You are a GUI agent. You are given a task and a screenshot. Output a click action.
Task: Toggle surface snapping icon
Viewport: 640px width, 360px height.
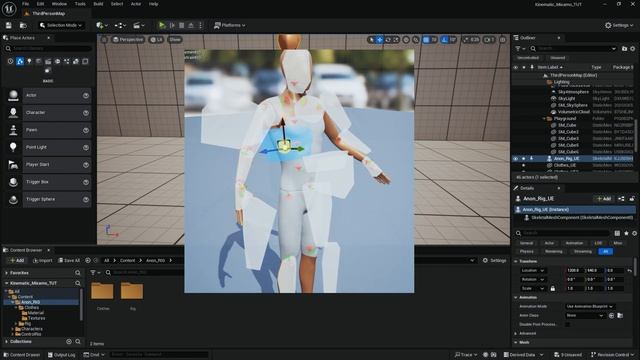(416, 40)
